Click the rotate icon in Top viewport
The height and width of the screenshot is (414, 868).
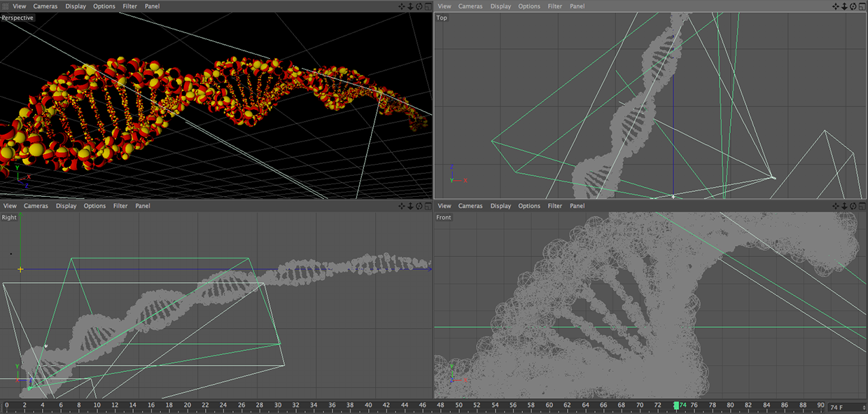[853, 6]
